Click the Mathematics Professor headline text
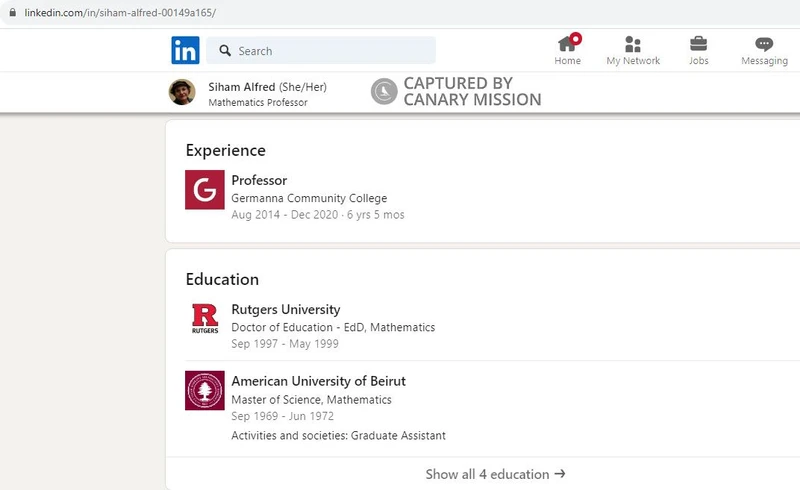Viewport: 800px width, 490px height. pyautogui.click(x=258, y=102)
